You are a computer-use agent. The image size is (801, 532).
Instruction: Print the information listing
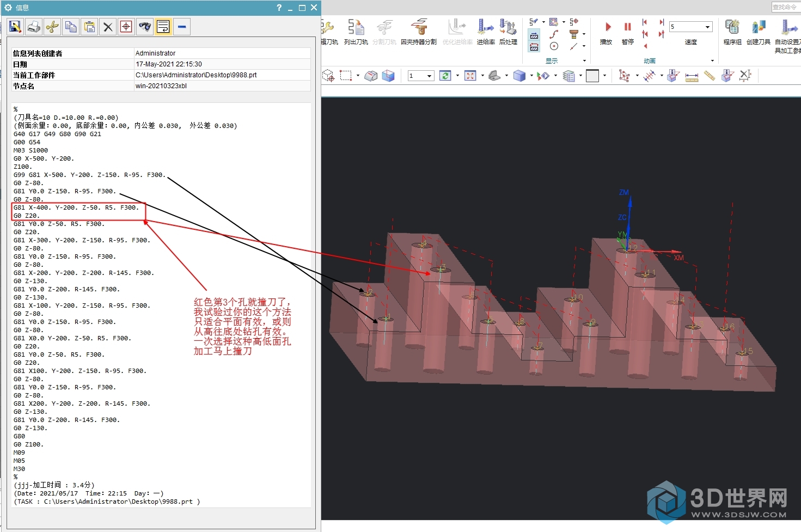point(34,27)
